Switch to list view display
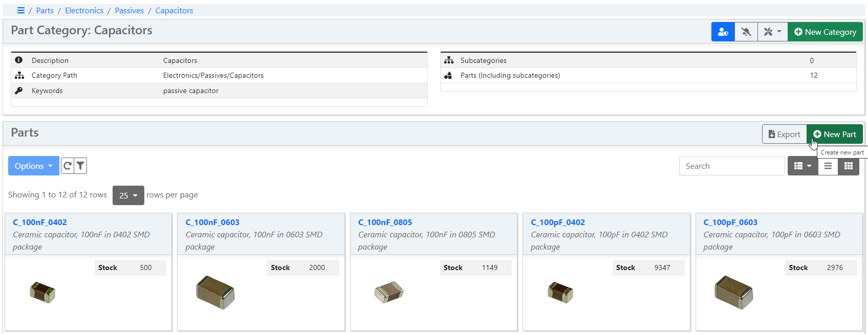868x334 pixels. coord(828,166)
